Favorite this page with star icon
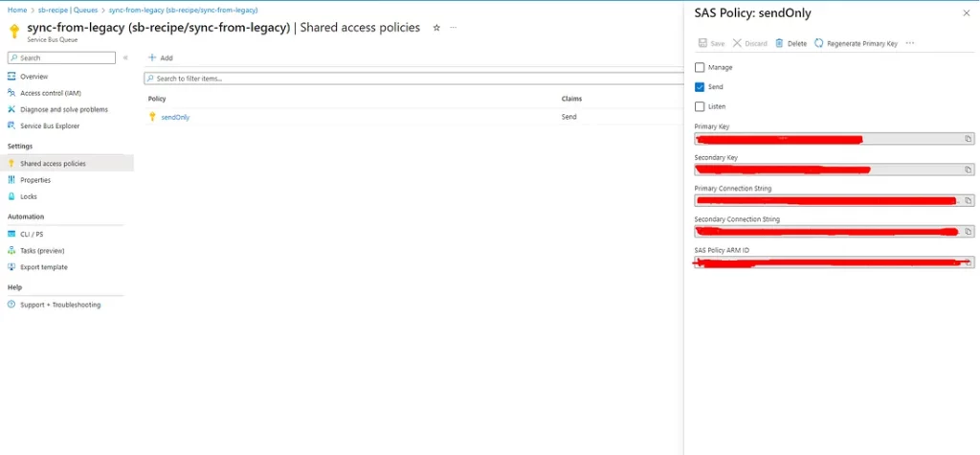Image resolution: width=980 pixels, height=455 pixels. (436, 28)
